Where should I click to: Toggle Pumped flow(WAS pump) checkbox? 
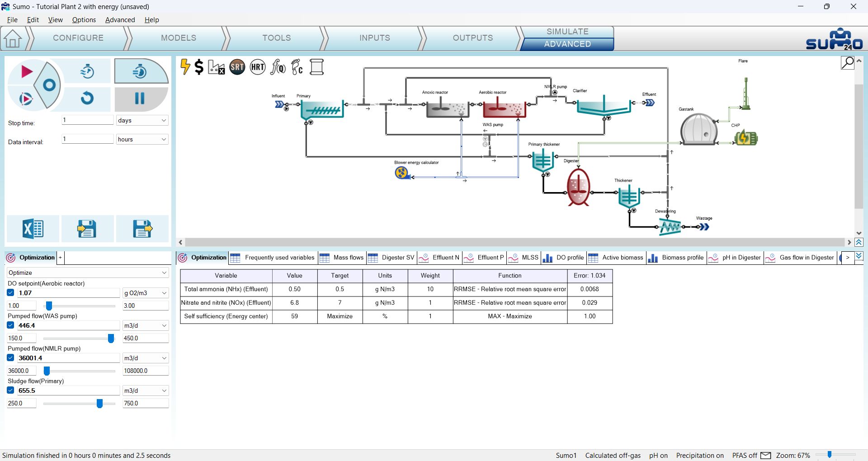[x=11, y=325]
